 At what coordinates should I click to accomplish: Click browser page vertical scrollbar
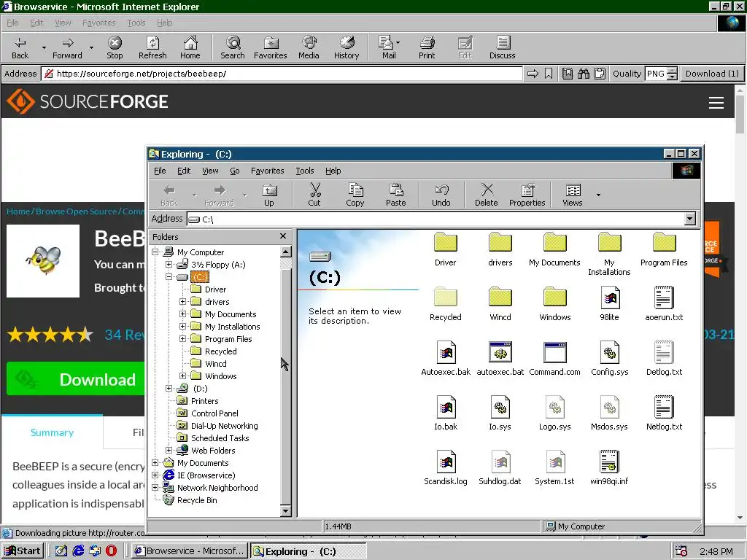740,303
